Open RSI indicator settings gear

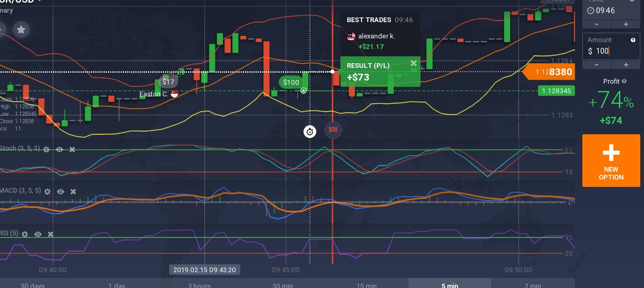tap(25, 234)
